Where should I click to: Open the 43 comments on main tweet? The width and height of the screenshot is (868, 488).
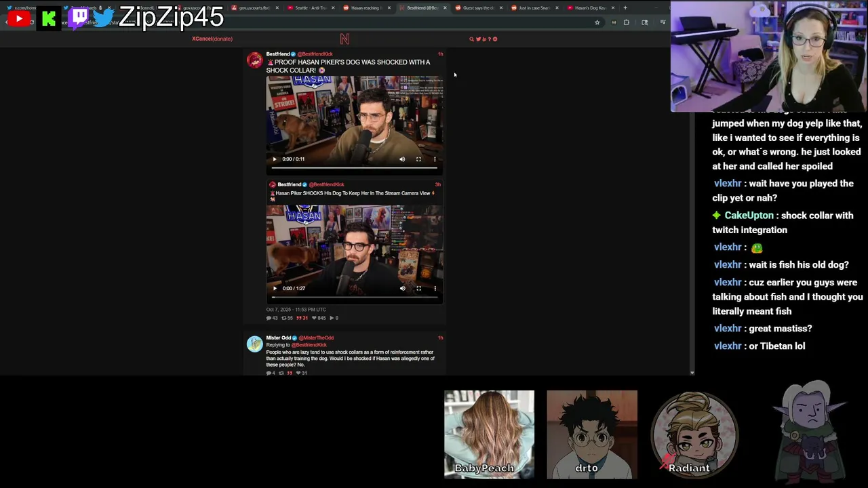pos(272,318)
